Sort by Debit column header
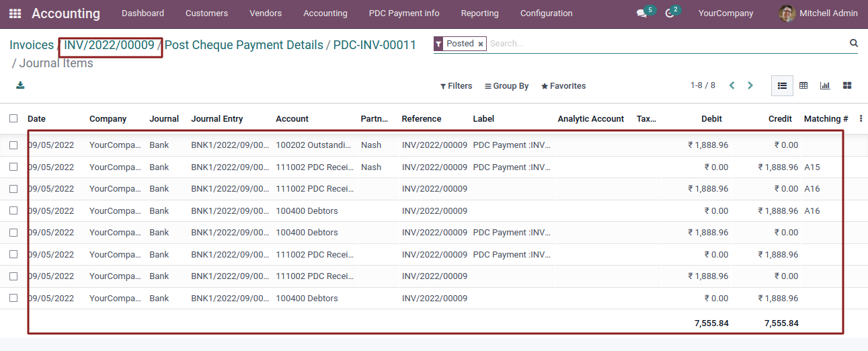This screenshot has height=351, width=868. pyautogui.click(x=711, y=118)
